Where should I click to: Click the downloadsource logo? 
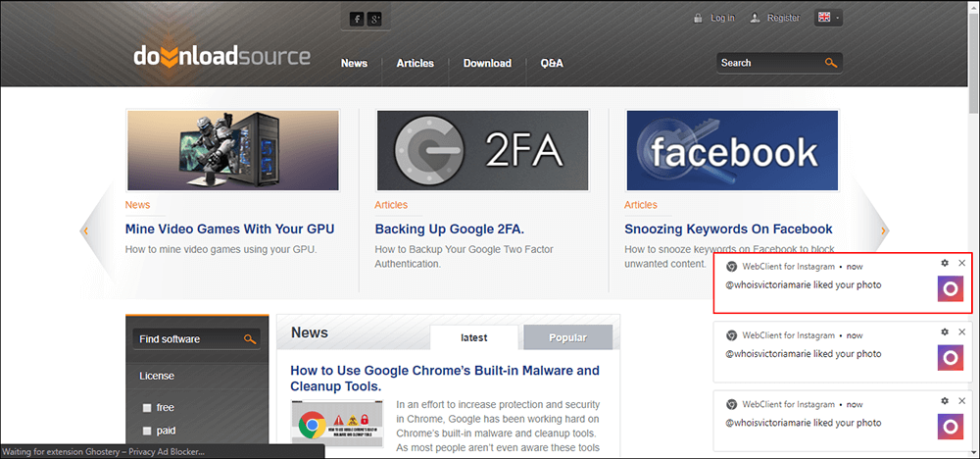(x=221, y=56)
